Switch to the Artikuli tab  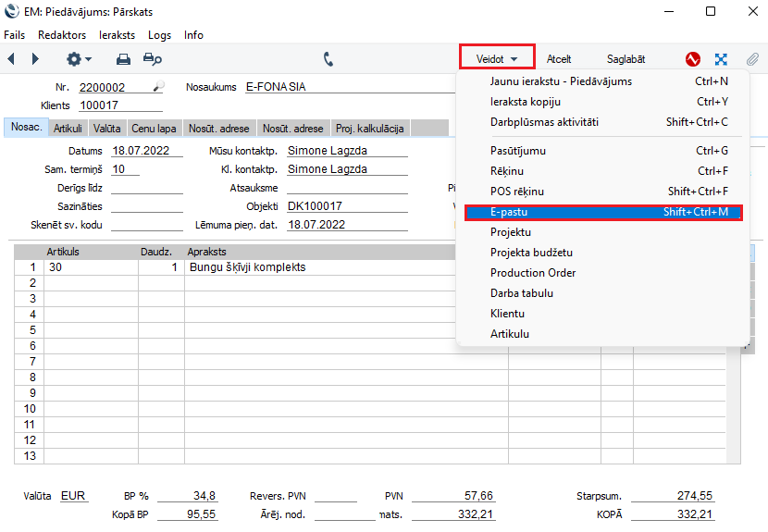click(x=68, y=129)
